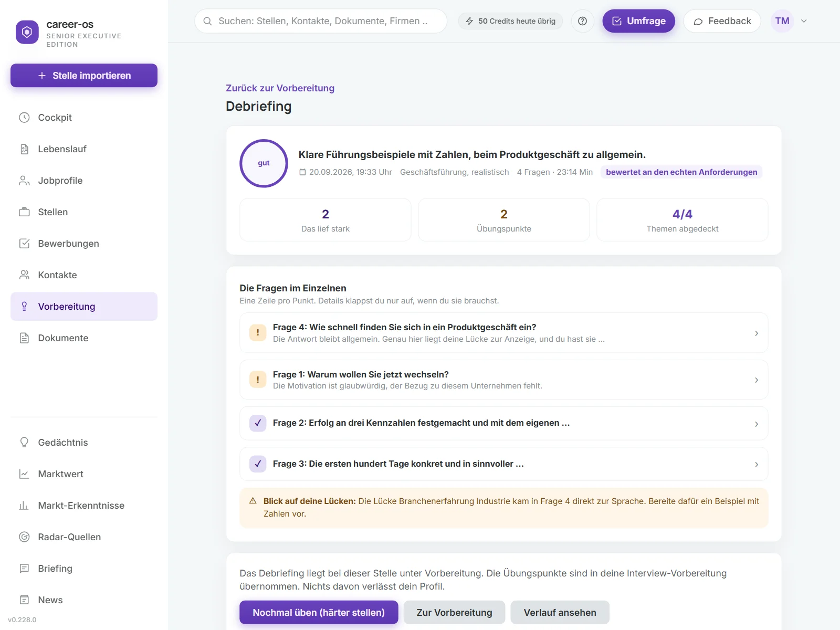Focus the Suchen search field
Image resolution: width=840 pixels, height=630 pixels.
click(x=321, y=21)
